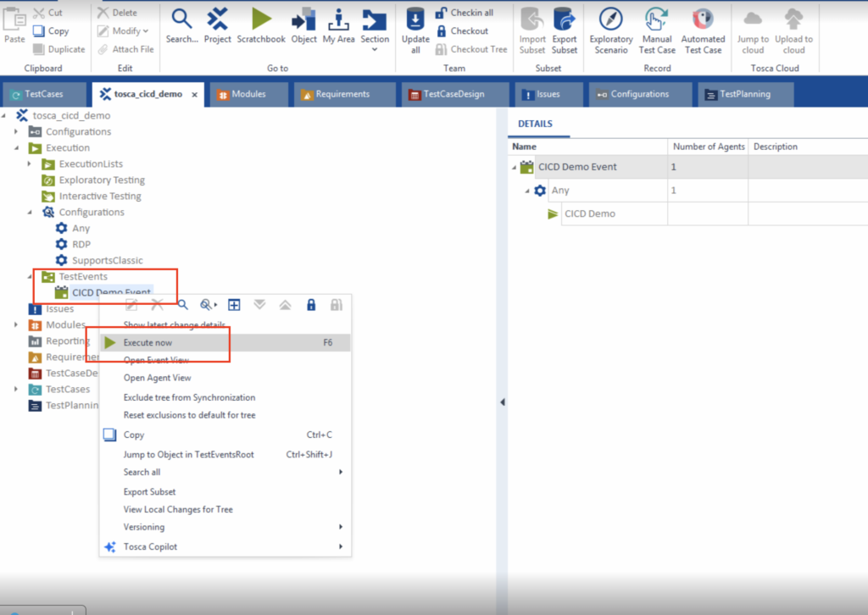This screenshot has height=615, width=868.
Task: Open Tosca Copilot from the context menu
Action: (225, 546)
